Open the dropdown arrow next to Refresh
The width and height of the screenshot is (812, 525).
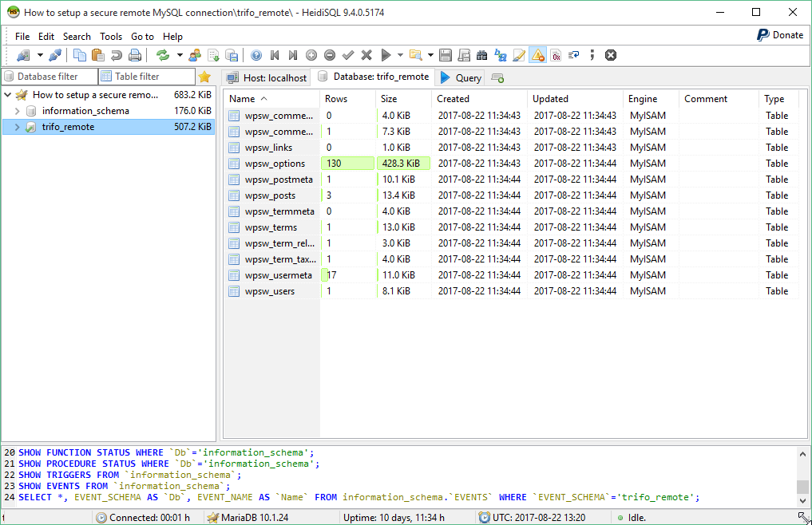click(x=180, y=55)
